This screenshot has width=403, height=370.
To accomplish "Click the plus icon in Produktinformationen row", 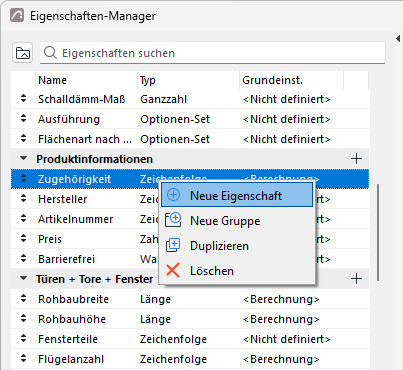I will [x=356, y=159].
